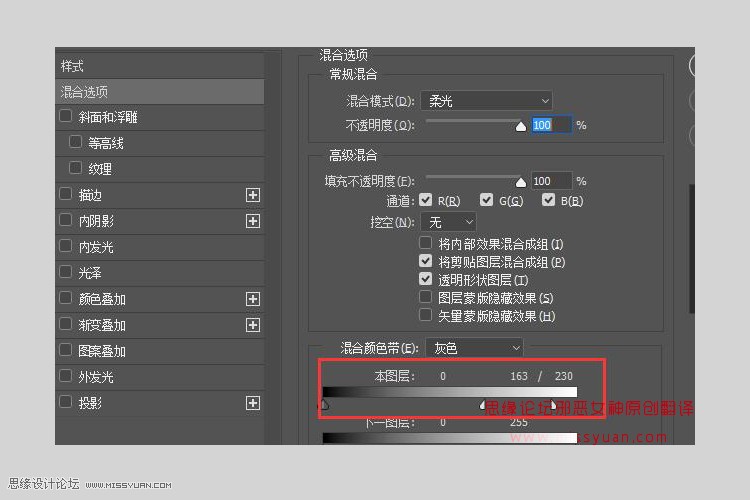Enable the 渐变叠加 checkbox
The width and height of the screenshot is (750, 500).
point(66,324)
